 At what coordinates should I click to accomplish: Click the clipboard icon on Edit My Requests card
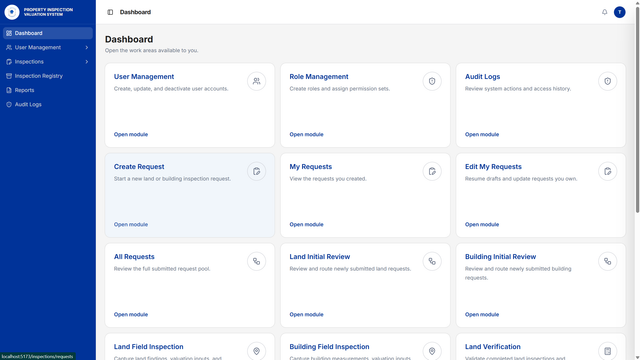pyautogui.click(x=607, y=171)
